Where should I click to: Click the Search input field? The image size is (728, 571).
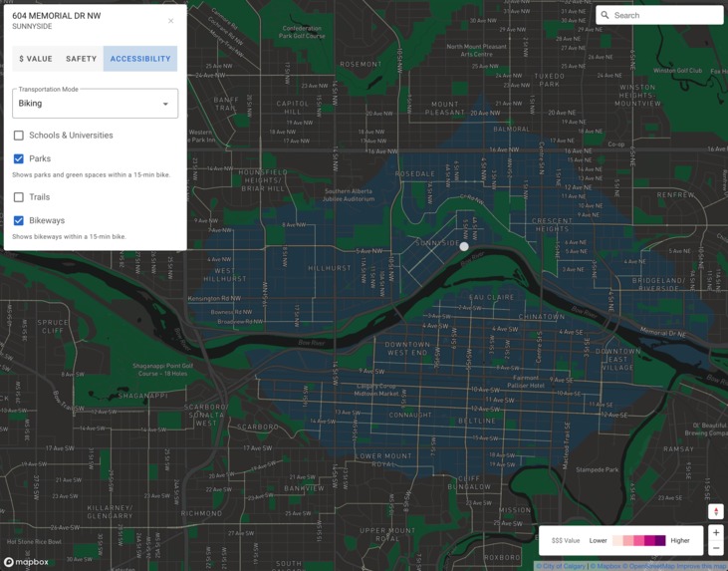[659, 15]
